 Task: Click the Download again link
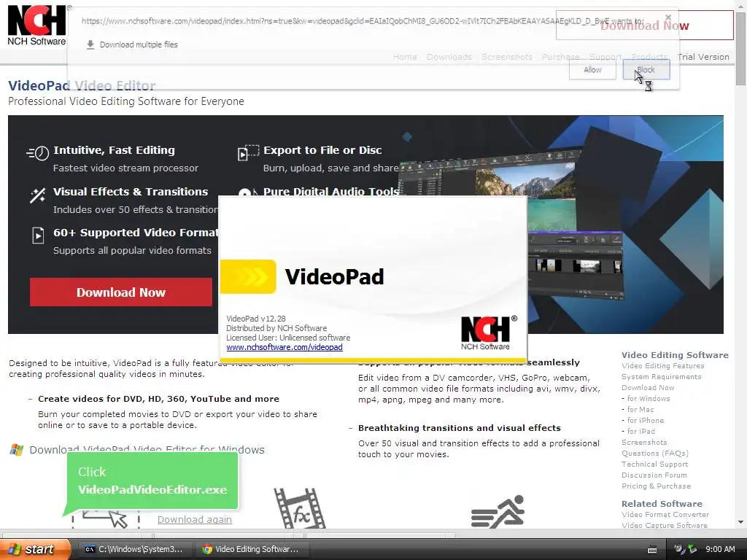pyautogui.click(x=194, y=519)
